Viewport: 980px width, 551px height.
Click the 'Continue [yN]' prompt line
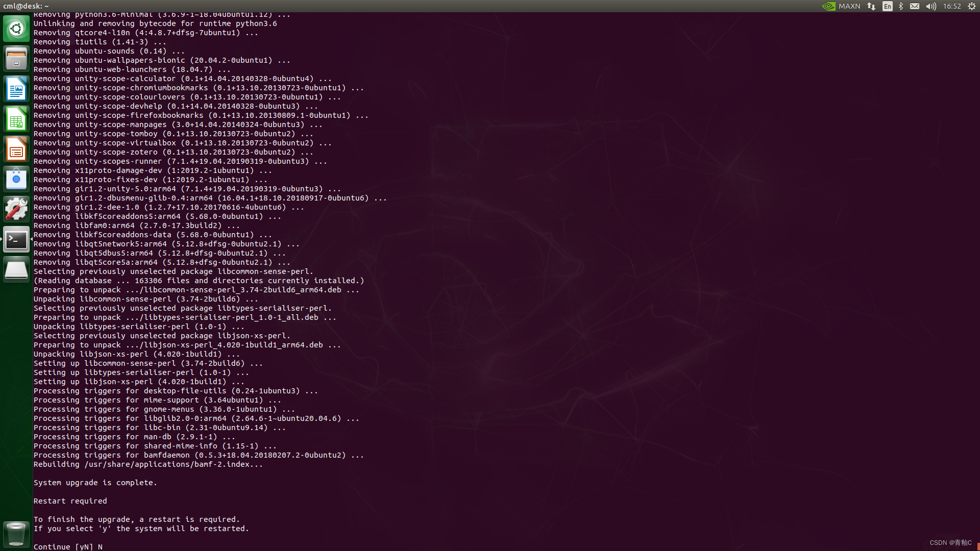pos(68,546)
